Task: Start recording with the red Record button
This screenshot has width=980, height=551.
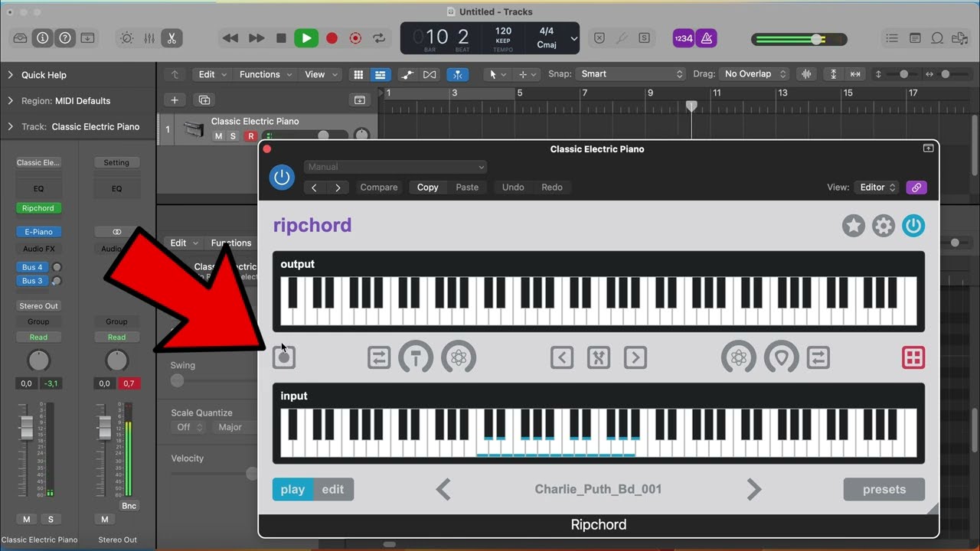Action: [x=332, y=37]
